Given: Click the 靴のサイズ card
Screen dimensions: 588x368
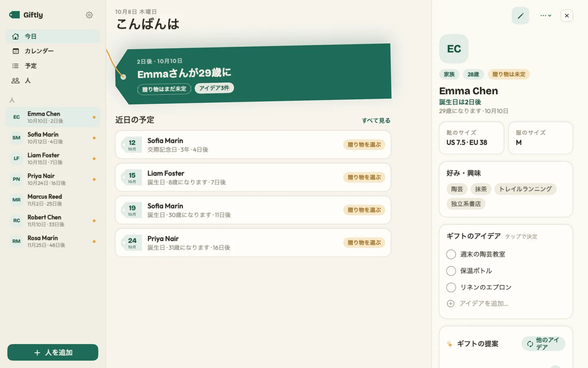Looking at the screenshot, I should (472, 138).
